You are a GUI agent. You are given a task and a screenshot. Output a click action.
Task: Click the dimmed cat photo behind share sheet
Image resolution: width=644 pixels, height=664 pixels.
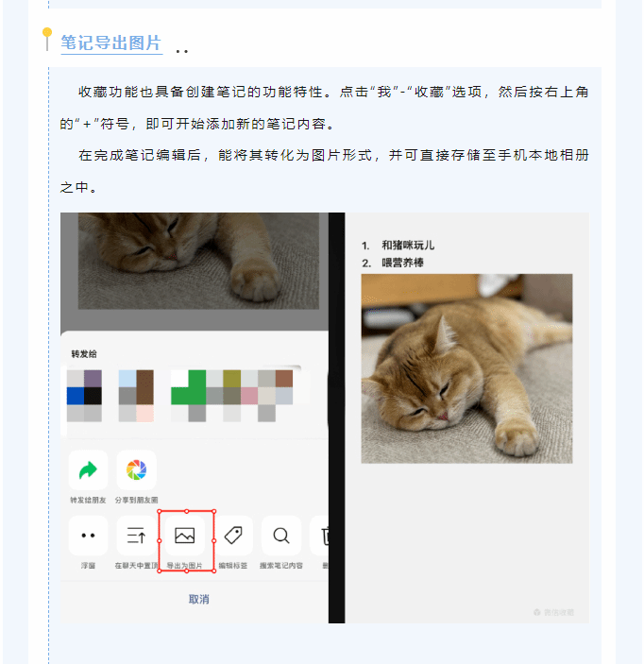198,261
